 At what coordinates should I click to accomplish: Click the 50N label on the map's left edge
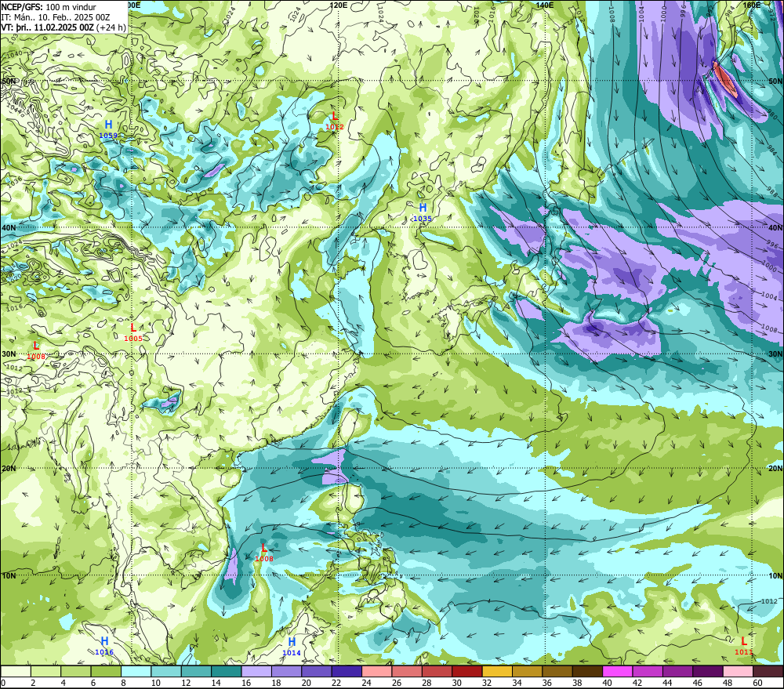[x=9, y=81]
